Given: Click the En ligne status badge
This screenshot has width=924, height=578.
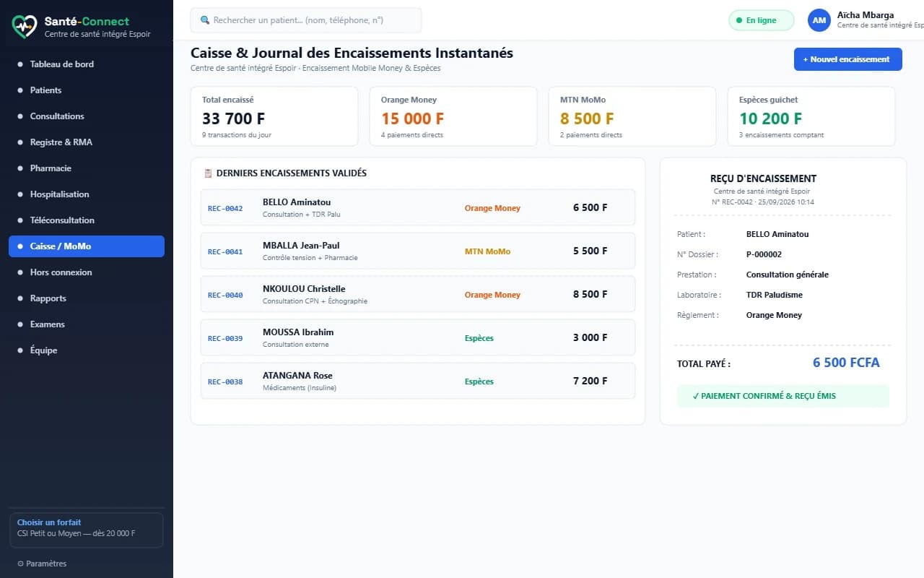Looking at the screenshot, I should [761, 20].
